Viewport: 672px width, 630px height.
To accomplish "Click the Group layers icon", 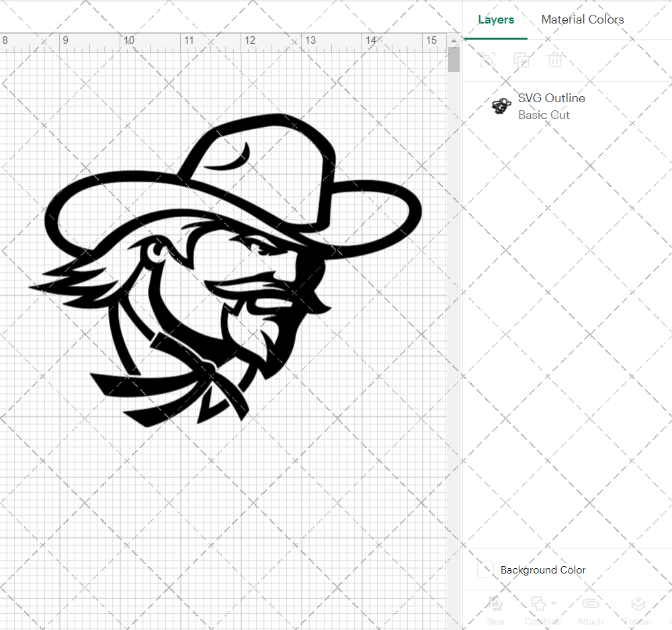I will (x=488, y=60).
